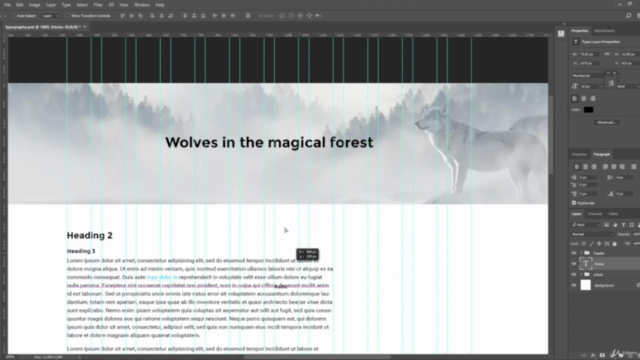
Task: Enable the Auto-Select checkbox
Action: 13,16
